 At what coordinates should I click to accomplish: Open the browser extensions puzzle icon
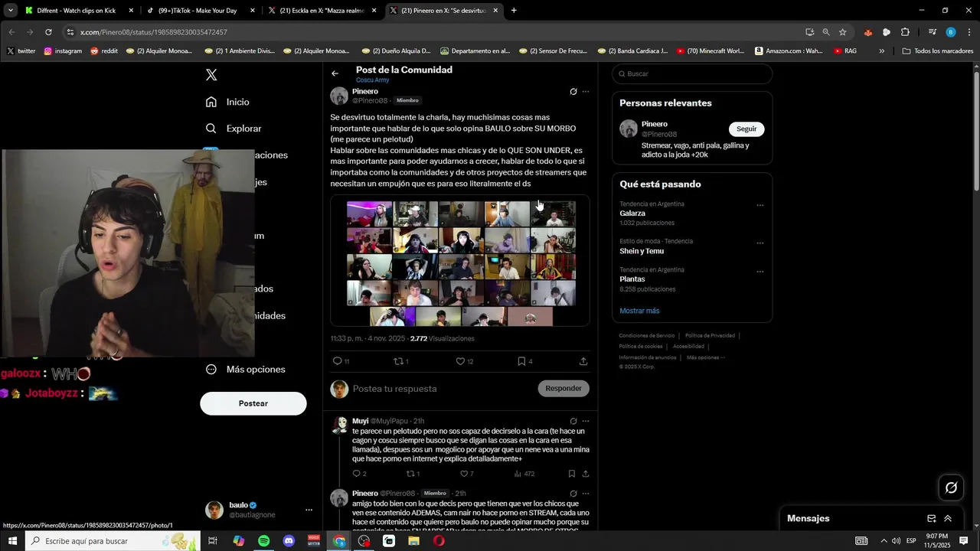click(x=905, y=32)
